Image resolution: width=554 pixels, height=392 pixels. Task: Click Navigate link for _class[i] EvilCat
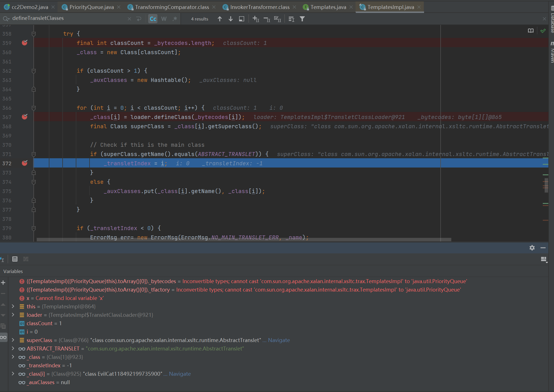pyautogui.click(x=180, y=374)
